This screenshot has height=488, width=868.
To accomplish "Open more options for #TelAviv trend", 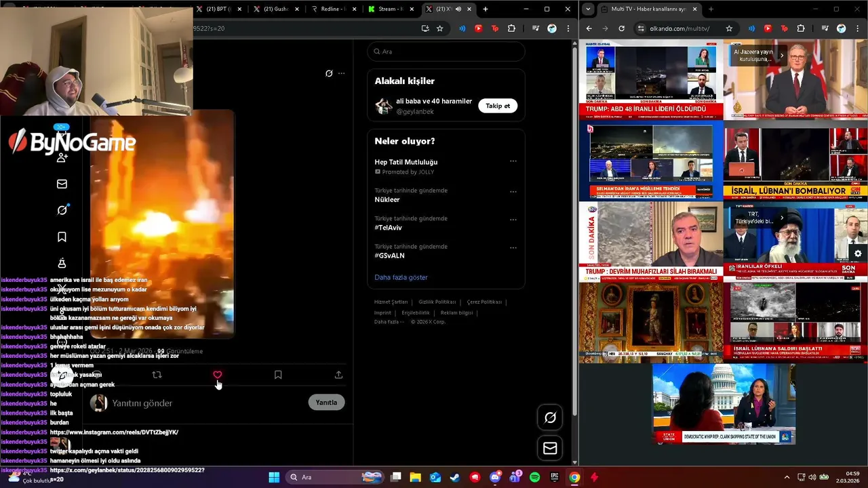I will (513, 220).
